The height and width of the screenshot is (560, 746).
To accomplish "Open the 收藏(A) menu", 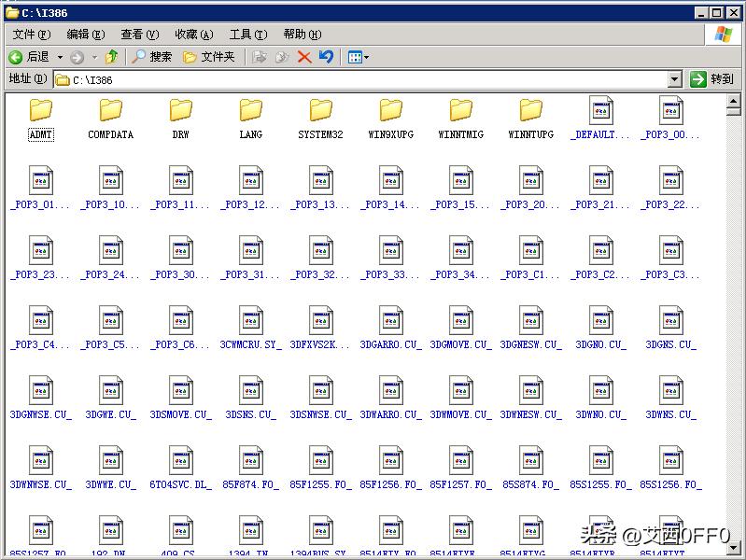I will coord(194,35).
